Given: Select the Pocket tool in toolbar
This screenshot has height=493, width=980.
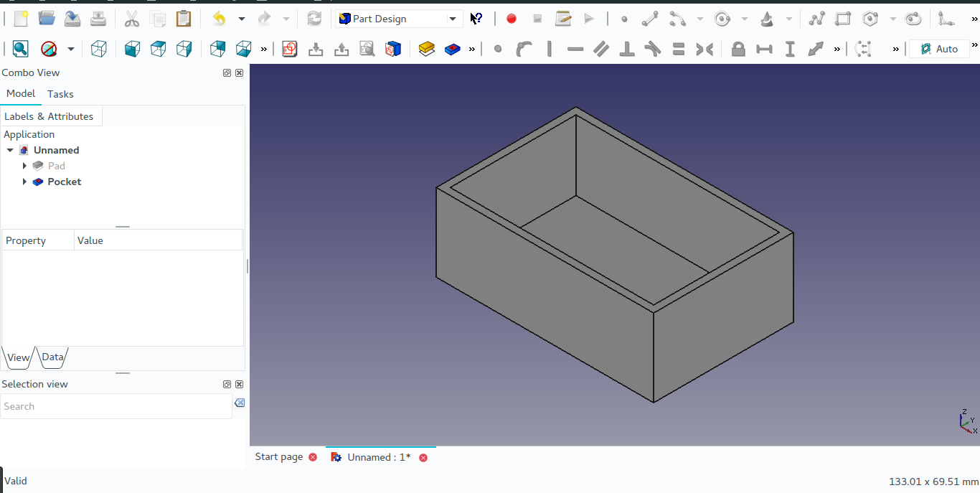Looking at the screenshot, I should (x=453, y=49).
